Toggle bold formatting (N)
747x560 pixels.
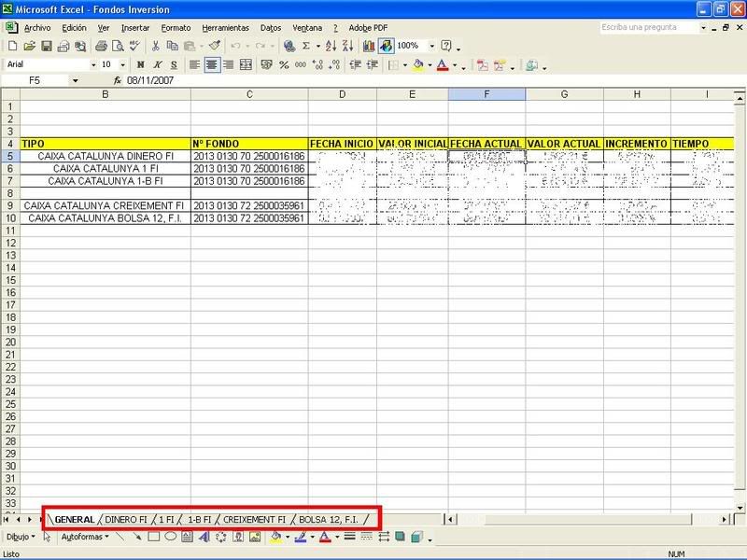pyautogui.click(x=141, y=64)
